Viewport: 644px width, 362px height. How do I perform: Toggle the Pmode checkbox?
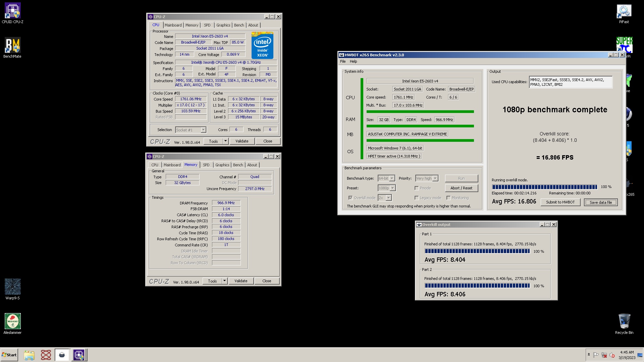pyautogui.click(x=417, y=188)
